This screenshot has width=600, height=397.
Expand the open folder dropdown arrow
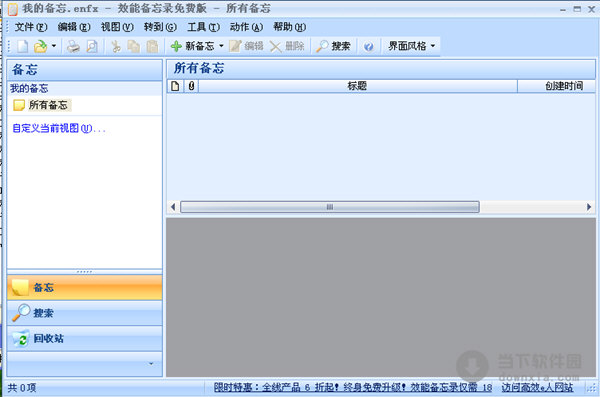(54, 46)
